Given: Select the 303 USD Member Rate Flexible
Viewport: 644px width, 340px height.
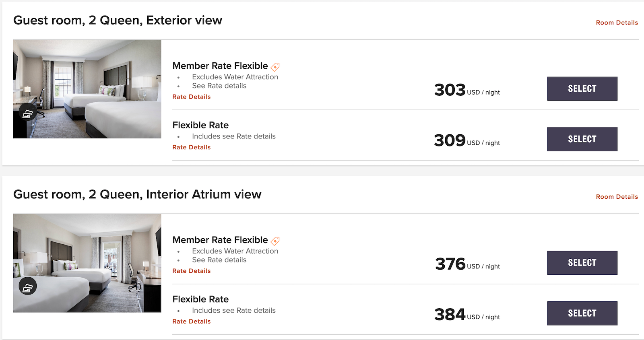Looking at the screenshot, I should [x=582, y=89].
